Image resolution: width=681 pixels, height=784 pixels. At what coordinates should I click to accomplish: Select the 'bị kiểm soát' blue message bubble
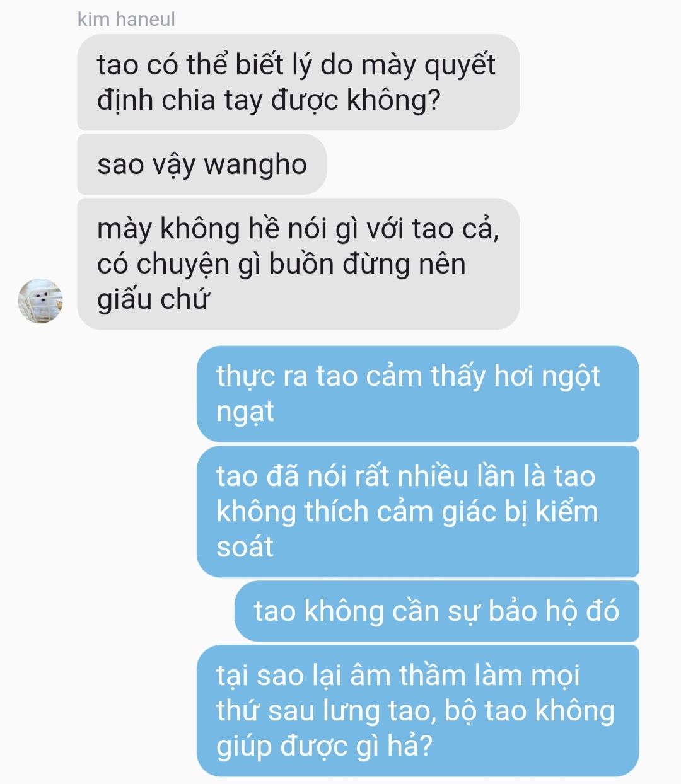click(418, 511)
